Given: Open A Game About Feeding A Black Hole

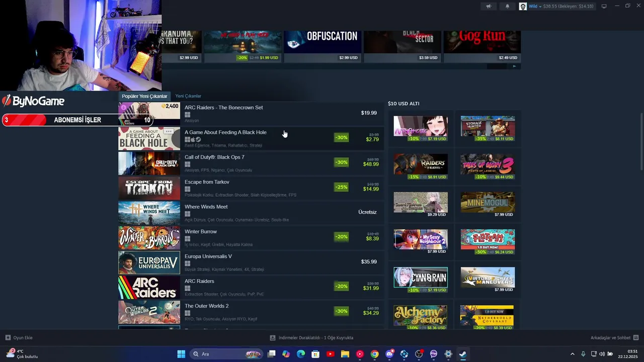Looking at the screenshot, I should 251,139.
